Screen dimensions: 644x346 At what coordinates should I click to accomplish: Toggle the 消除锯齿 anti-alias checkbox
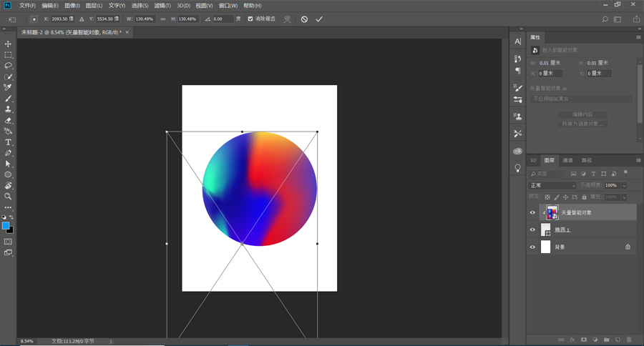tap(250, 19)
